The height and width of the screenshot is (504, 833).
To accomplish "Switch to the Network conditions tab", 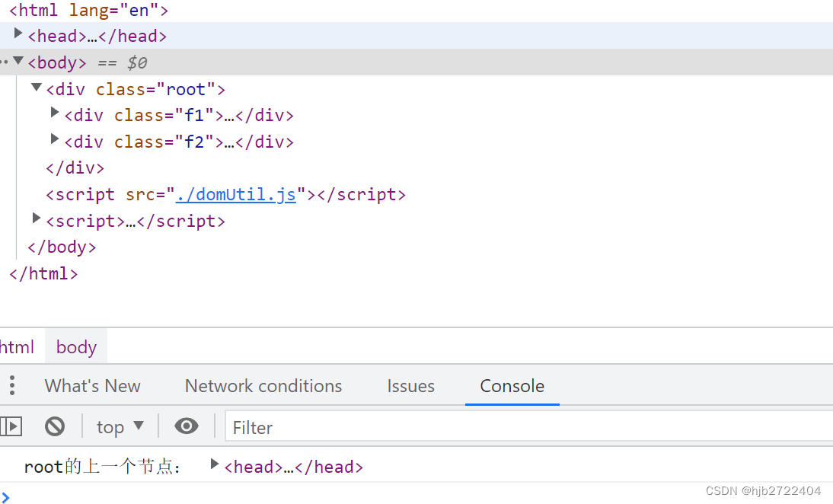I will 263,386.
